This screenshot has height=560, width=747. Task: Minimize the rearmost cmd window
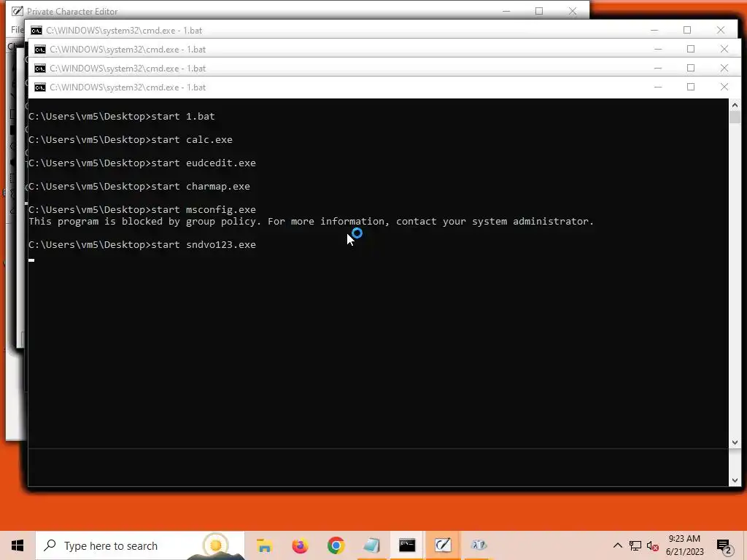coord(654,30)
